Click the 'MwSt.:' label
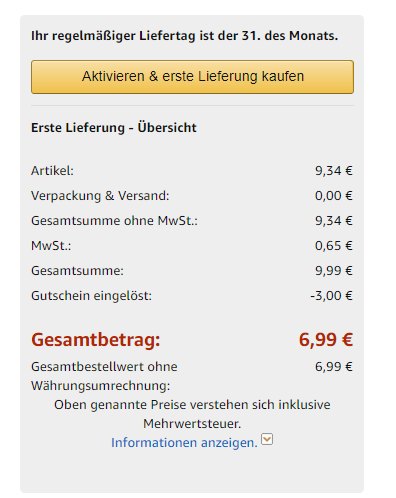The image size is (396, 498). click(51, 246)
